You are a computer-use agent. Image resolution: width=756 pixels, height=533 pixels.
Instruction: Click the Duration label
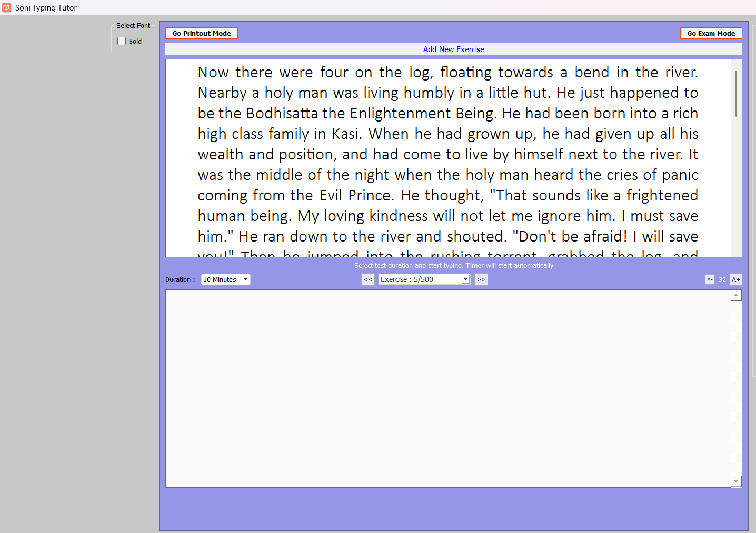click(180, 279)
